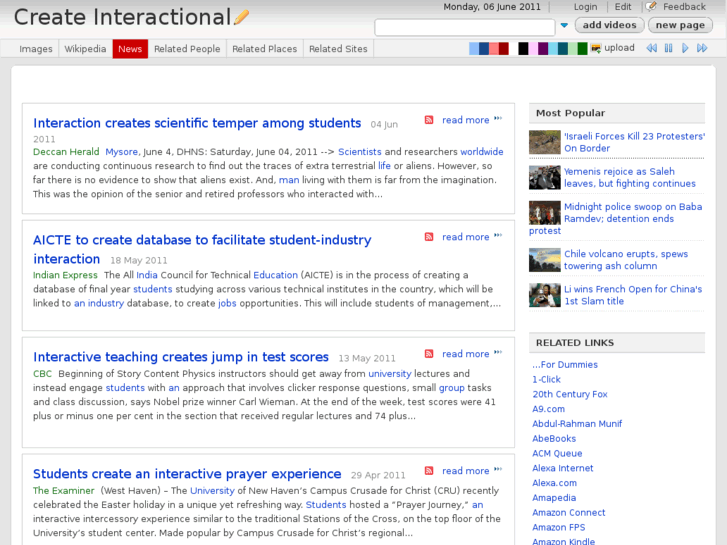Open the Feedback link at top right

(x=683, y=7)
